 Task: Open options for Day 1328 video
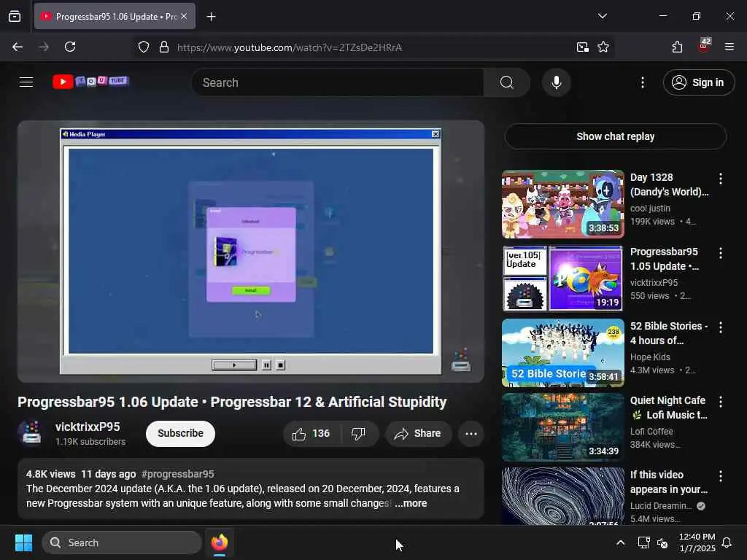(720, 179)
